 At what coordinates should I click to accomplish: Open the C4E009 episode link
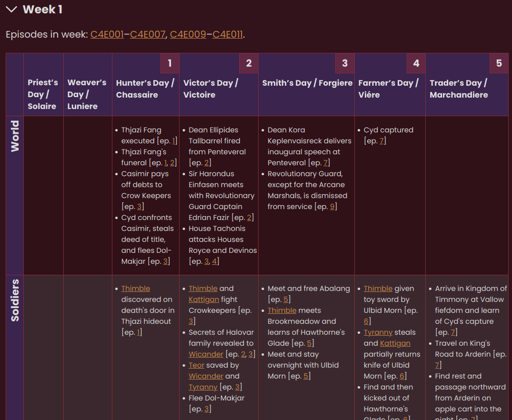tap(188, 34)
